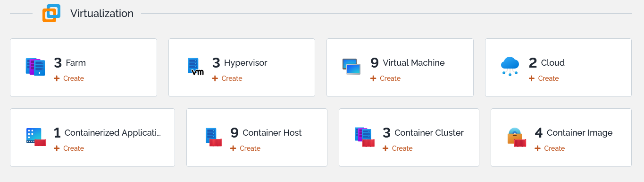Create a new Containerized Application
This screenshot has width=644, height=182.
click(x=69, y=148)
